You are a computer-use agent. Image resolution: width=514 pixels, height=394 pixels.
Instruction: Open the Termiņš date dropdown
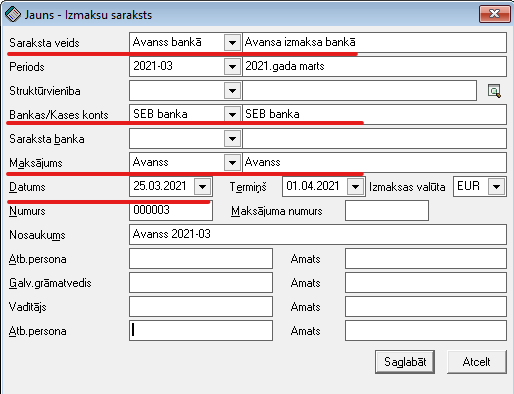point(355,187)
